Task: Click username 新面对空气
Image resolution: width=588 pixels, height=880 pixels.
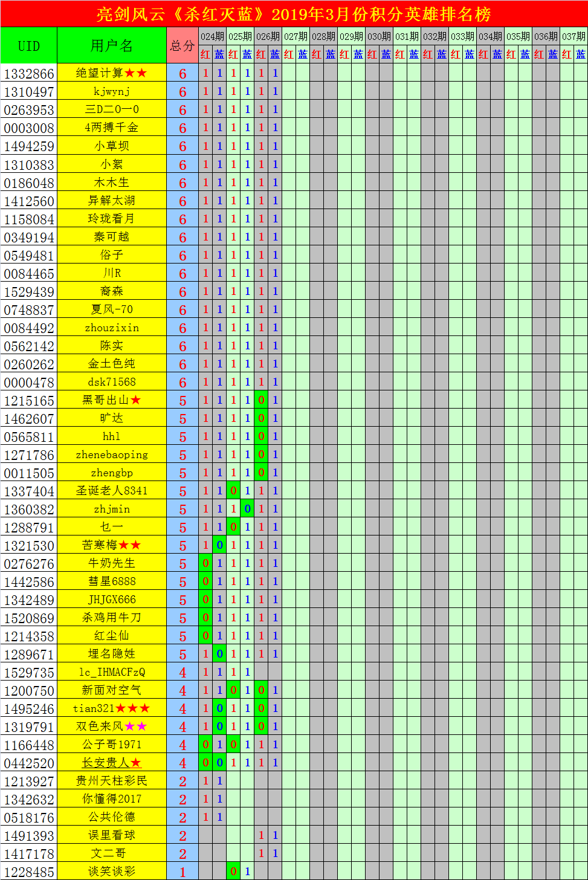Action: 112,690
